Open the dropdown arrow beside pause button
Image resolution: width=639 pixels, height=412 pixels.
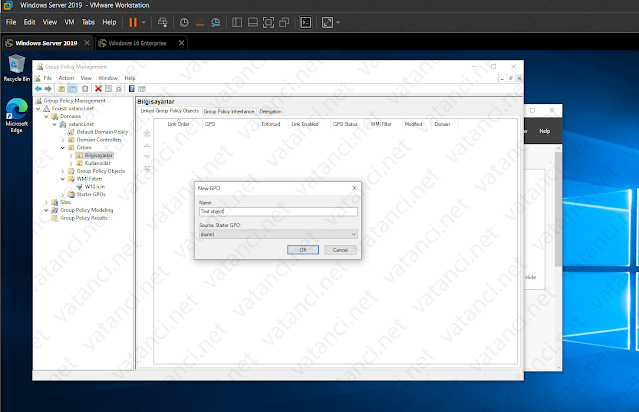(x=144, y=21)
